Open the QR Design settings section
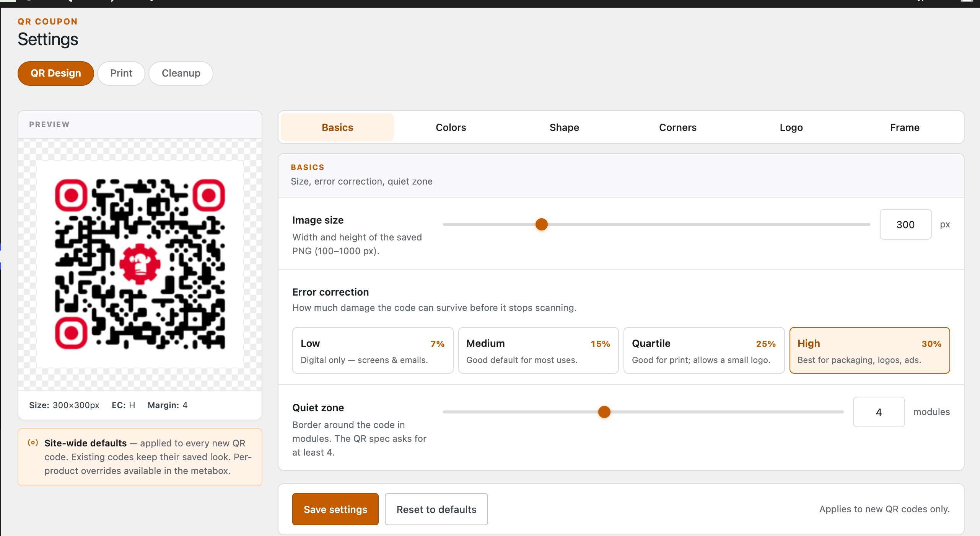This screenshot has height=536, width=980. [56, 73]
